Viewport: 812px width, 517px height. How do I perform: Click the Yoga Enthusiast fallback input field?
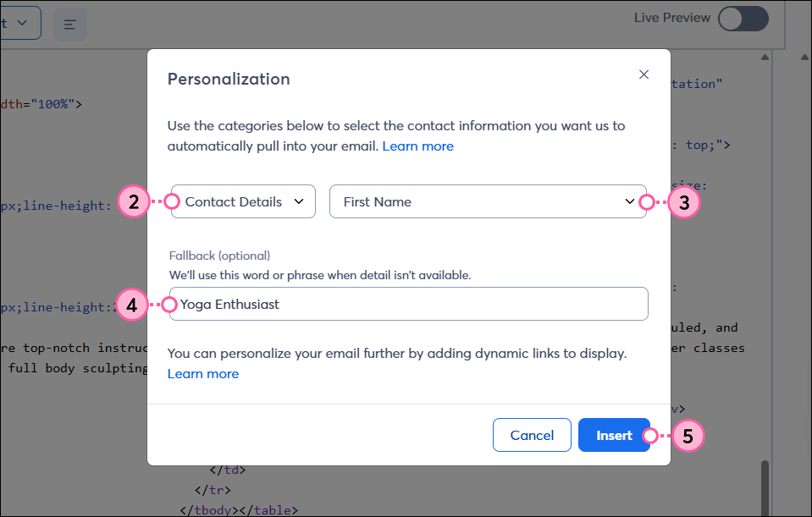tap(408, 303)
